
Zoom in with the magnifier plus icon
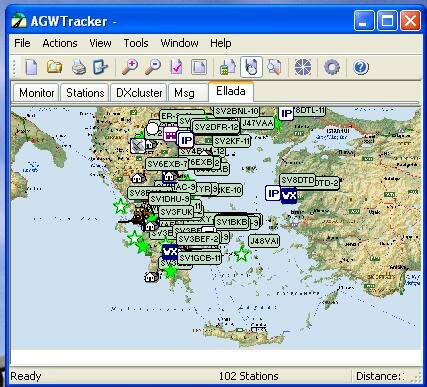[130, 67]
